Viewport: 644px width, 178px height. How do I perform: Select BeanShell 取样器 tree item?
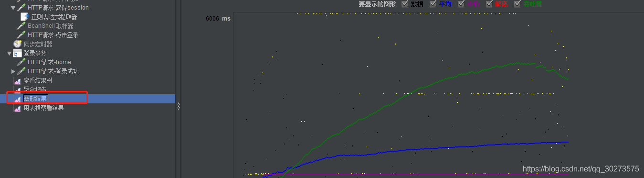[50, 26]
